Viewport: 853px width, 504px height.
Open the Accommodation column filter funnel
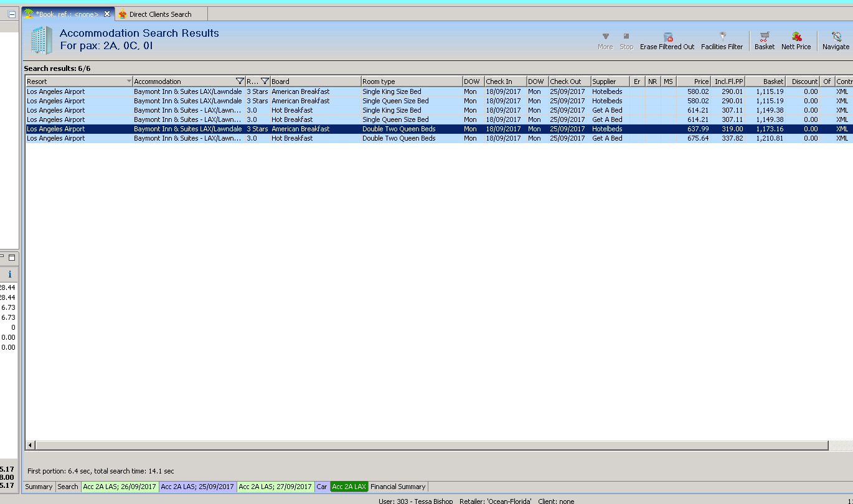240,82
